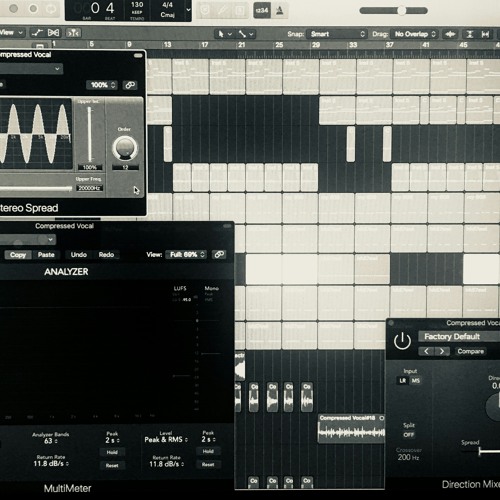Toggle analyzer Peak Hold in MultiMeter
This screenshot has width=500, height=500.
pyautogui.click(x=112, y=452)
